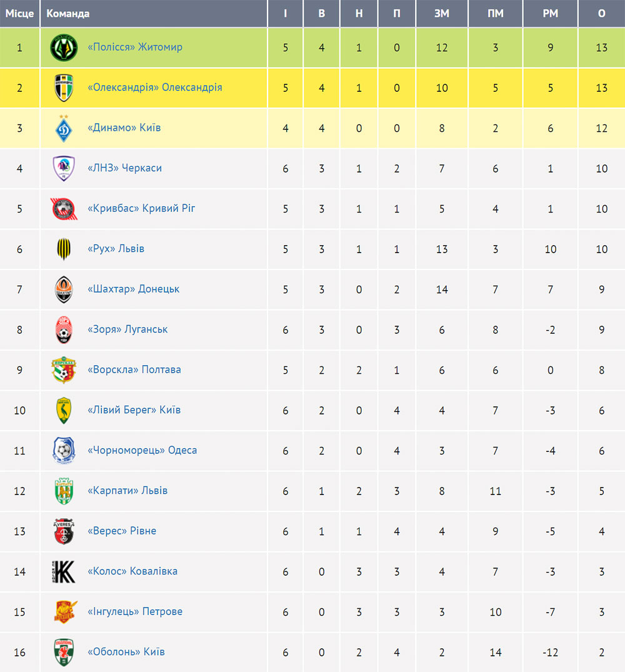Screen dimensions: 625x672
Task: Click the Shakhtar Donetsk club emblem
Action: [64, 289]
